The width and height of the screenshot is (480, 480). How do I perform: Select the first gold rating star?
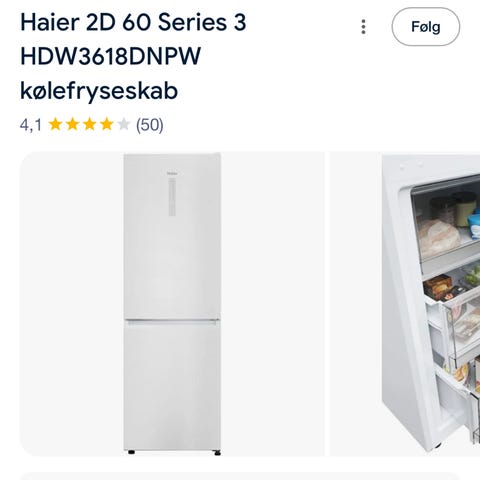[55, 124]
